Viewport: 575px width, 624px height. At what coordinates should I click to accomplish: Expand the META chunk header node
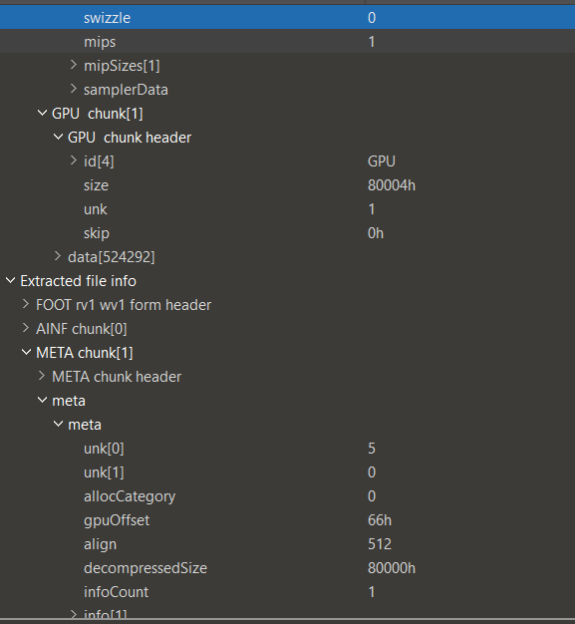[x=42, y=376]
